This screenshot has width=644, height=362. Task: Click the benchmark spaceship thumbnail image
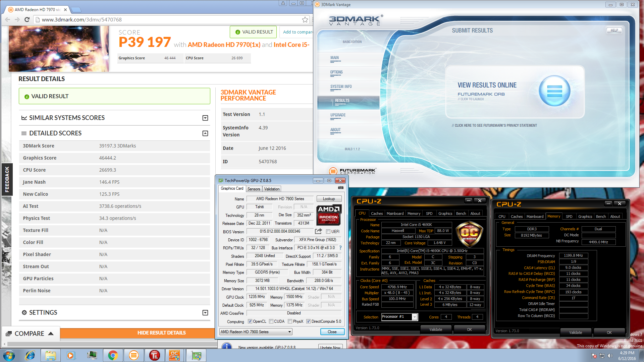click(x=59, y=49)
